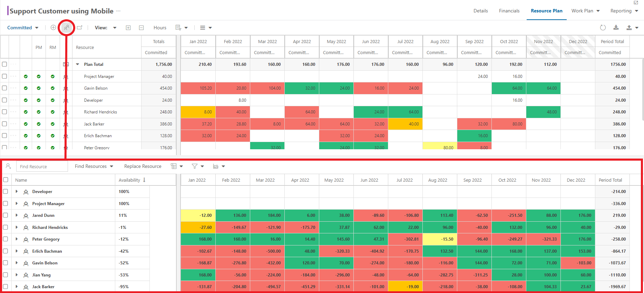Expand the Richard Hendricks availability row
Image resolution: width=644 pixels, height=293 pixels.
tap(17, 227)
